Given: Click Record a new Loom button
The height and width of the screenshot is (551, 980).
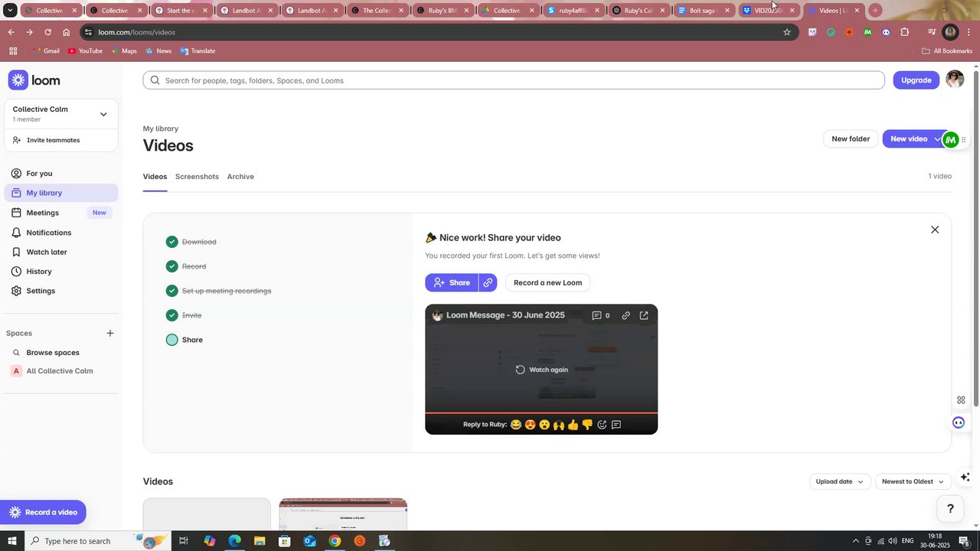Looking at the screenshot, I should point(547,282).
